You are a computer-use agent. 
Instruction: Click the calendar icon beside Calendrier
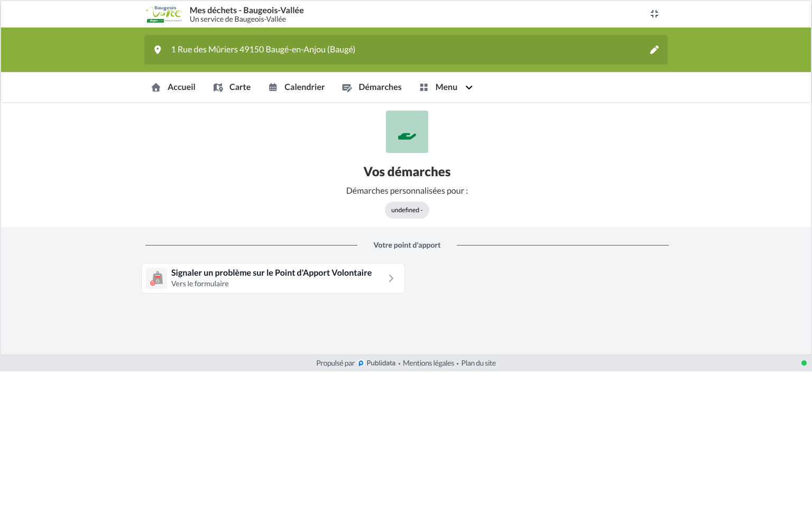click(273, 87)
